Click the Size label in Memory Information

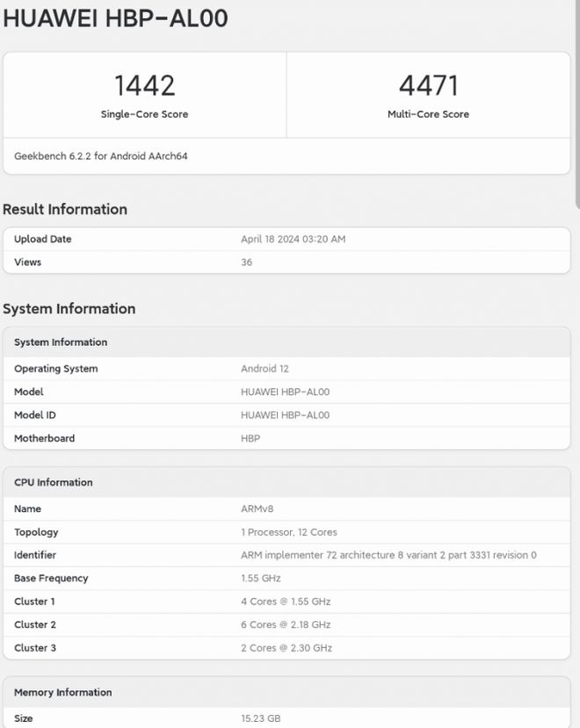click(x=23, y=718)
